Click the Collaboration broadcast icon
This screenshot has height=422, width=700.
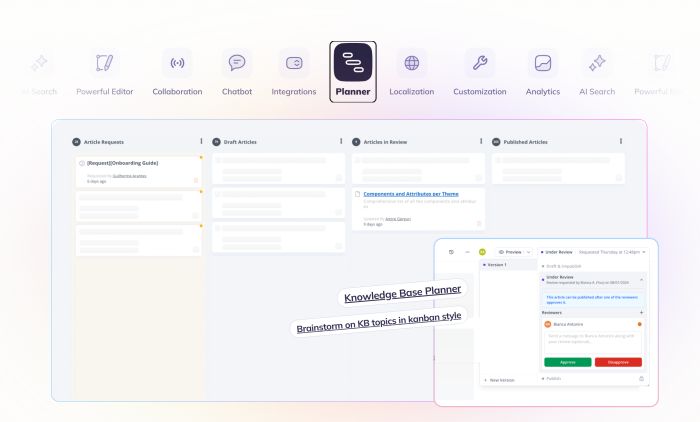(177, 63)
